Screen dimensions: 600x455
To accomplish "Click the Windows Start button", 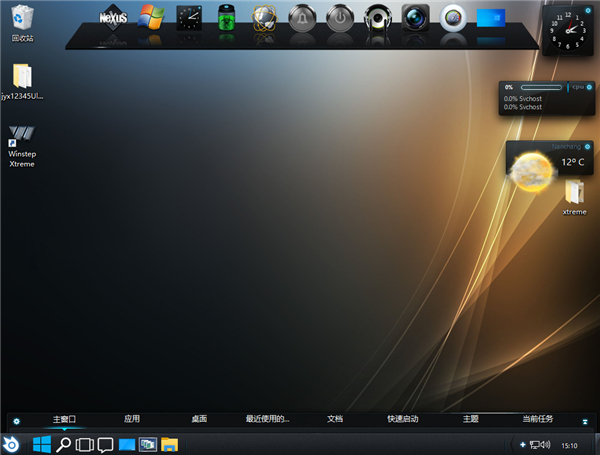I will tap(42, 444).
